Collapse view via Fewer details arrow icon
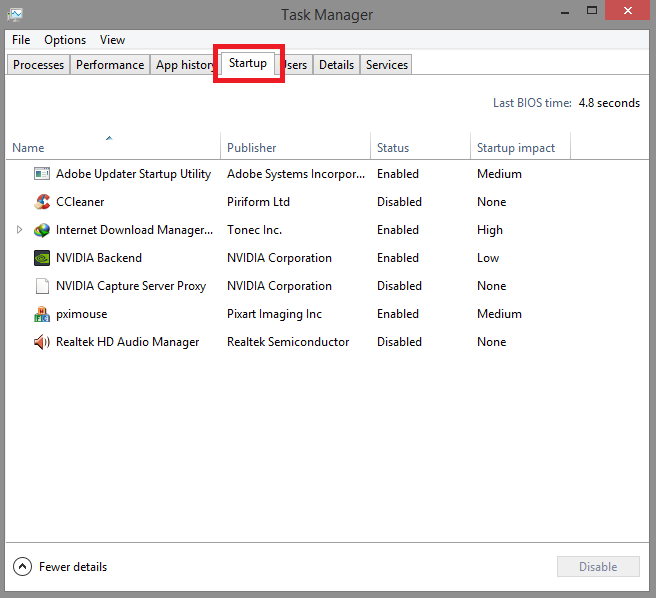Screen dimensions: 656x598 22,567
